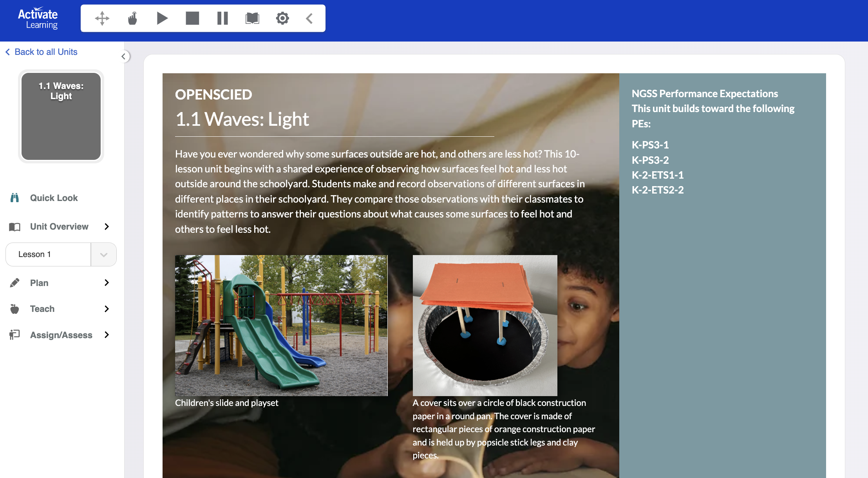Expand the Plan section
This screenshot has width=868, height=478.
(106, 282)
